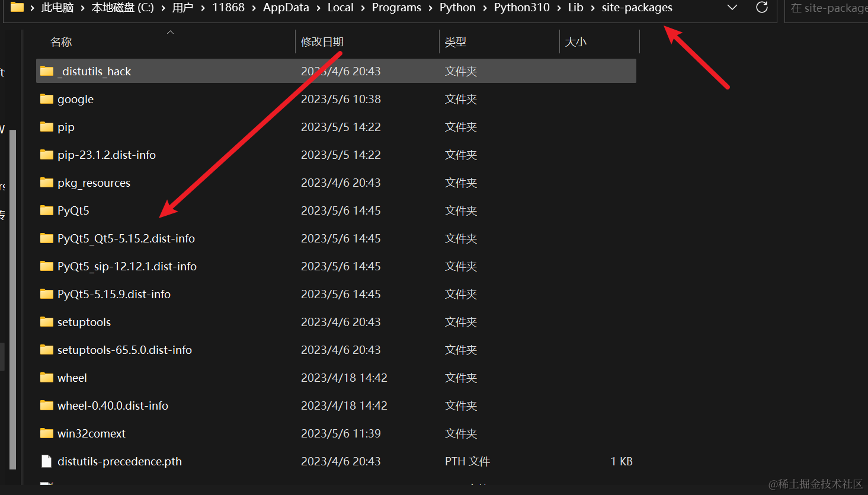Click the refresh icon in address bar

pos(762,8)
